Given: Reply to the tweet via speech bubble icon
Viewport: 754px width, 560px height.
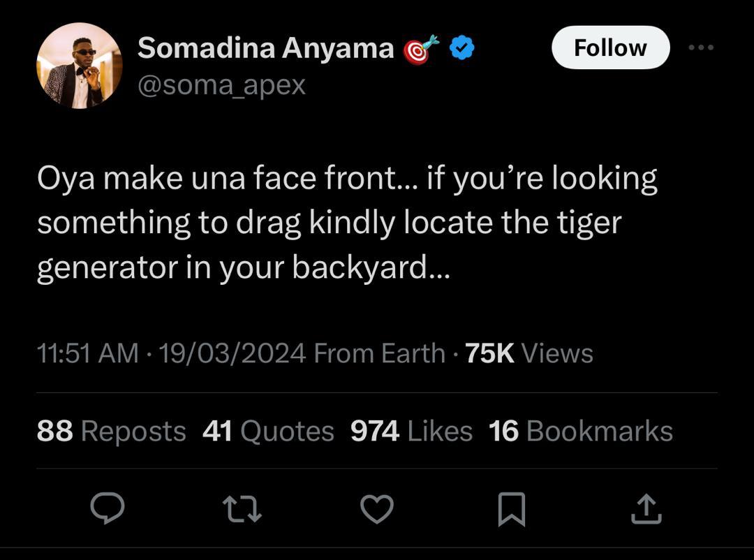Looking at the screenshot, I should (x=108, y=509).
